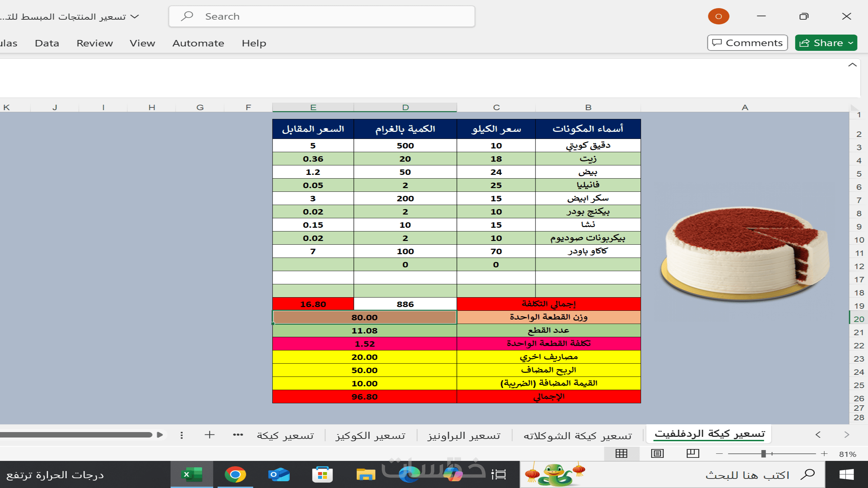Switch to Normal view in status bar
Screen dimensions: 868x488
tap(621, 453)
